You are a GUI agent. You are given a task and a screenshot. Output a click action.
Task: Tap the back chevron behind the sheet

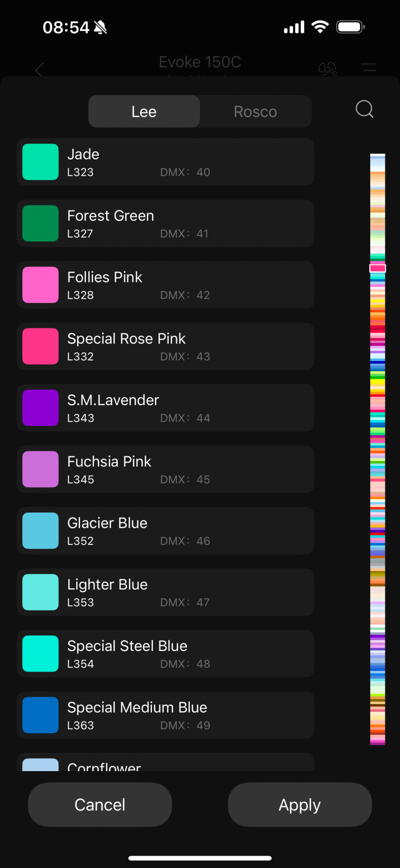tap(39, 70)
